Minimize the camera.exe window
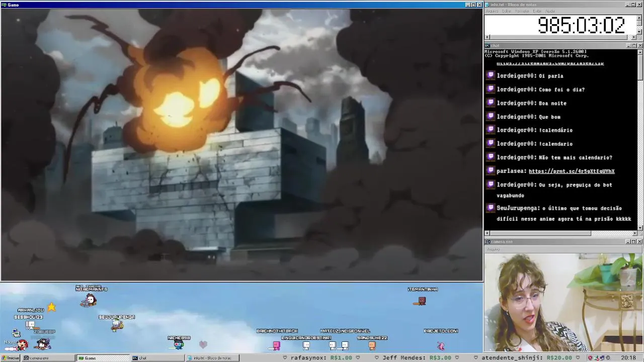 pos(628,242)
